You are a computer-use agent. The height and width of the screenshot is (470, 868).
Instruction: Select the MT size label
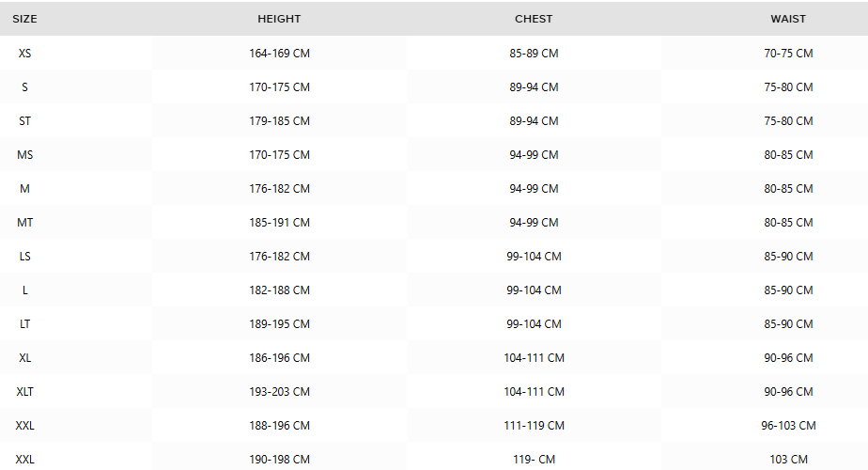pos(25,222)
